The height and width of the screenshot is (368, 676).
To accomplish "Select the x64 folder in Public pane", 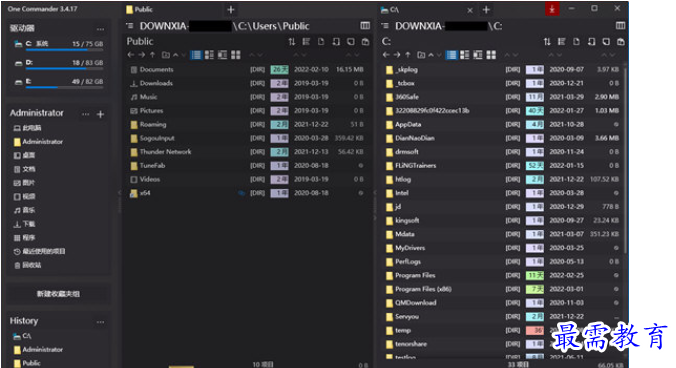I will pos(247,193).
